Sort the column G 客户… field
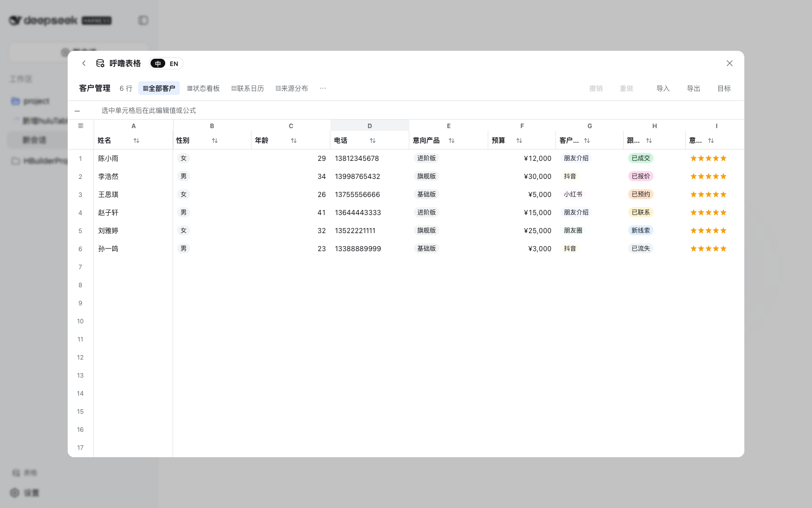The width and height of the screenshot is (812, 508). pyautogui.click(x=586, y=141)
